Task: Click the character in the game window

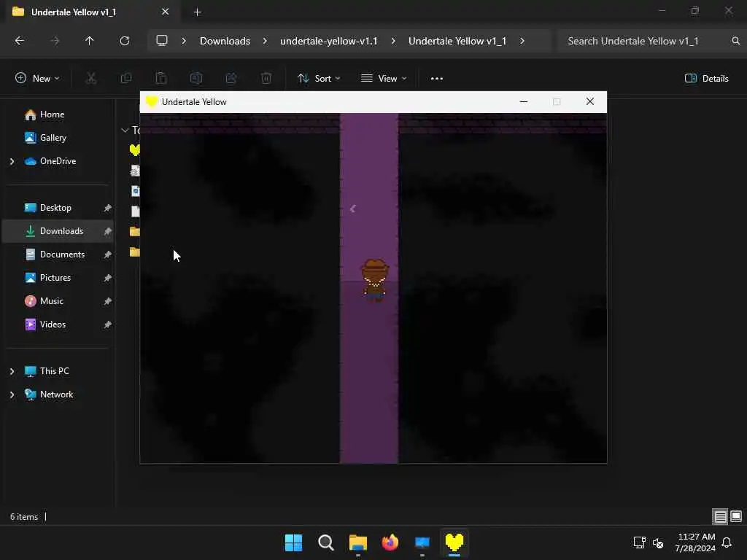Action: click(375, 280)
